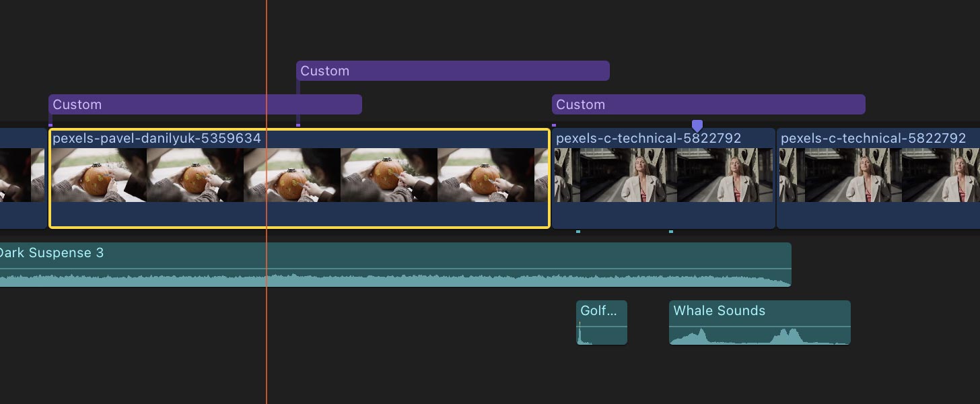Select the topmost purple Custom title clip

pyautogui.click(x=453, y=71)
